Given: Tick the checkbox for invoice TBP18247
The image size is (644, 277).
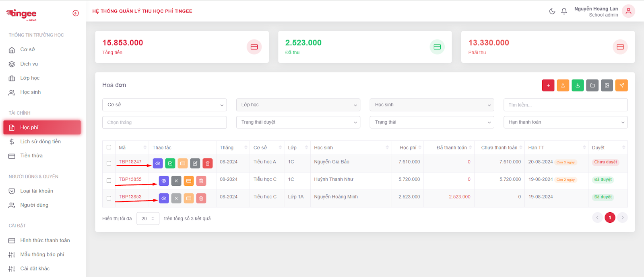Looking at the screenshot, I should [109, 163].
